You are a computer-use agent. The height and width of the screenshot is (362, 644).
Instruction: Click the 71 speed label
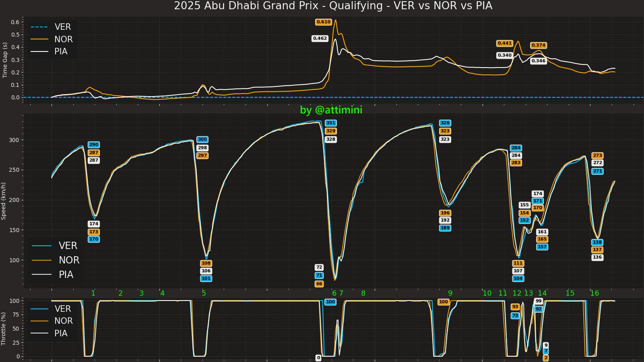tap(319, 276)
